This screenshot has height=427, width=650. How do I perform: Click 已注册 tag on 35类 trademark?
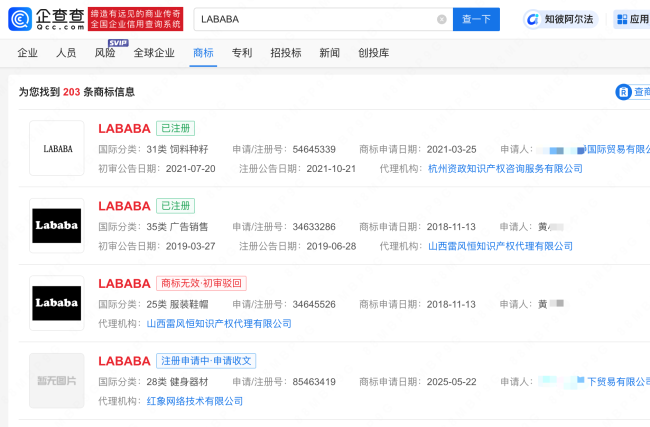pos(175,206)
